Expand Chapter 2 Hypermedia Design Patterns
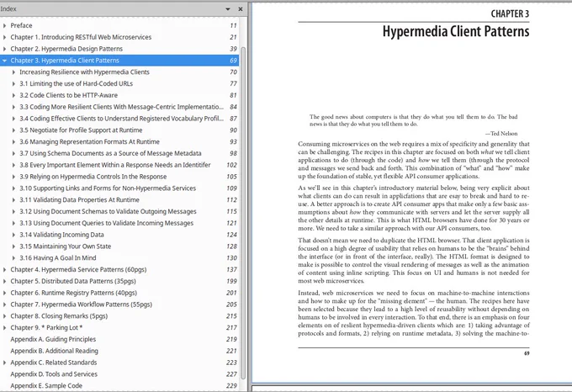 [x=4, y=49]
